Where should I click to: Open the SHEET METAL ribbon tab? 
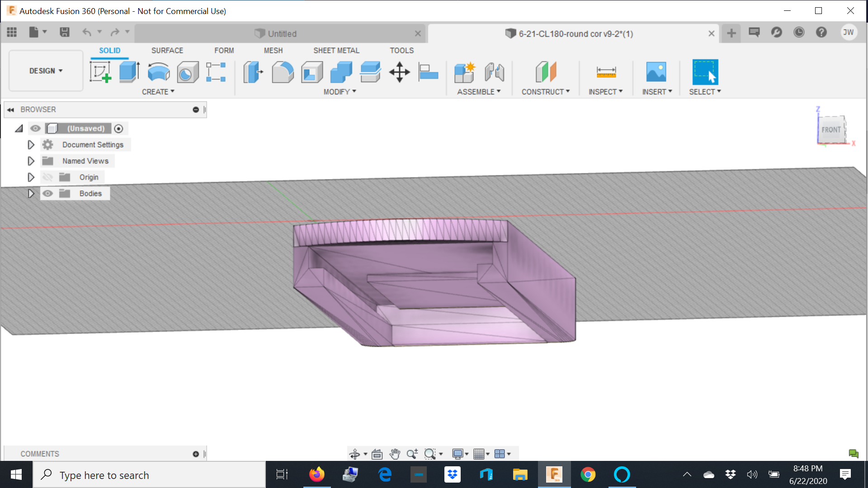coord(336,50)
